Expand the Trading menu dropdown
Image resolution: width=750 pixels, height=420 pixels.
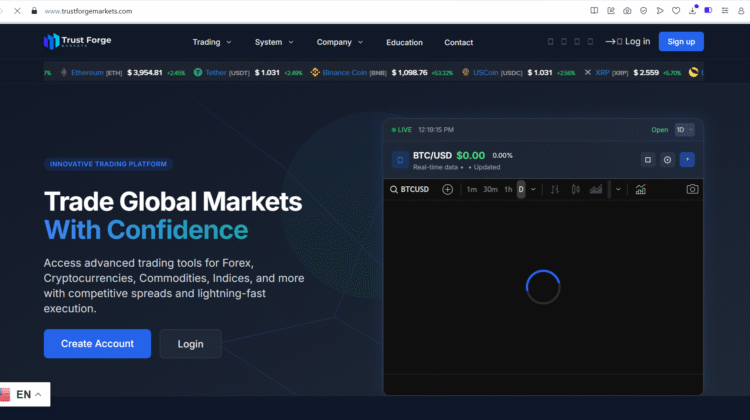click(212, 42)
